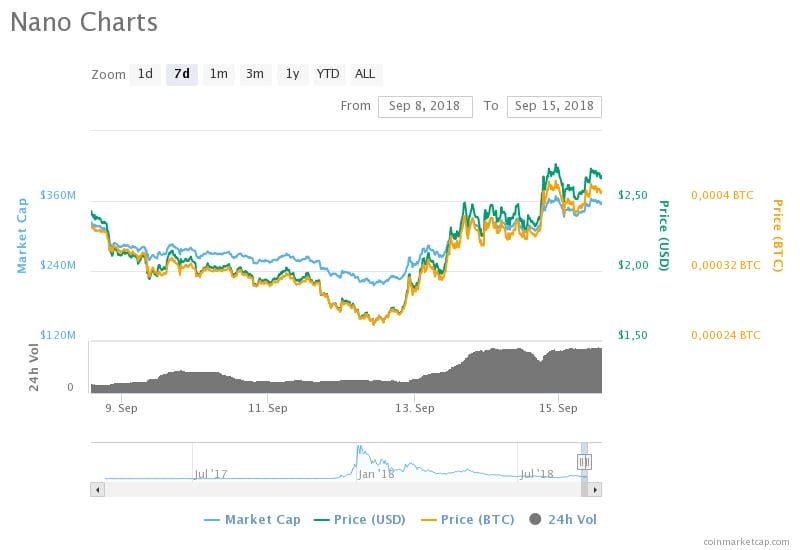Show ALL time chart range
Image resolution: width=800 pixels, height=550 pixels.
click(365, 74)
